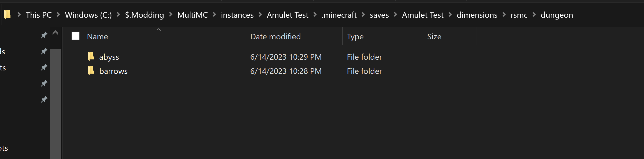Click the second pin icon in the sidebar
This screenshot has height=159, width=644.
click(x=44, y=51)
